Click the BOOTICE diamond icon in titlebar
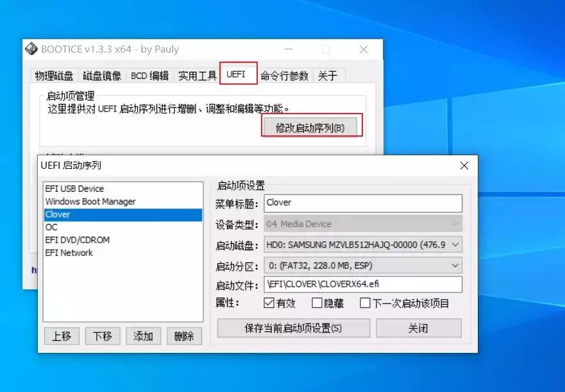The width and height of the screenshot is (565, 392). [31, 49]
